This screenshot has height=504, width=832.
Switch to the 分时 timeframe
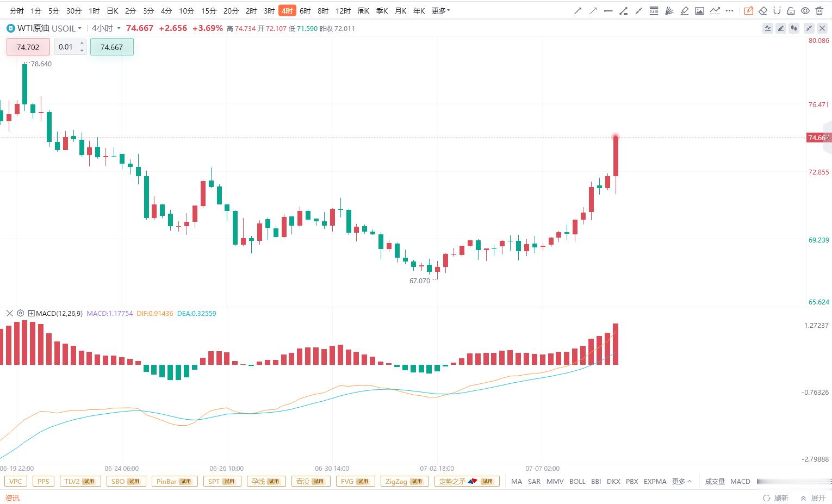(17, 11)
